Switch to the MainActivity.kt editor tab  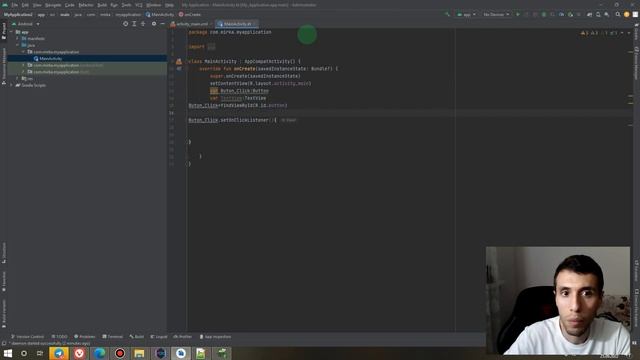click(x=237, y=24)
